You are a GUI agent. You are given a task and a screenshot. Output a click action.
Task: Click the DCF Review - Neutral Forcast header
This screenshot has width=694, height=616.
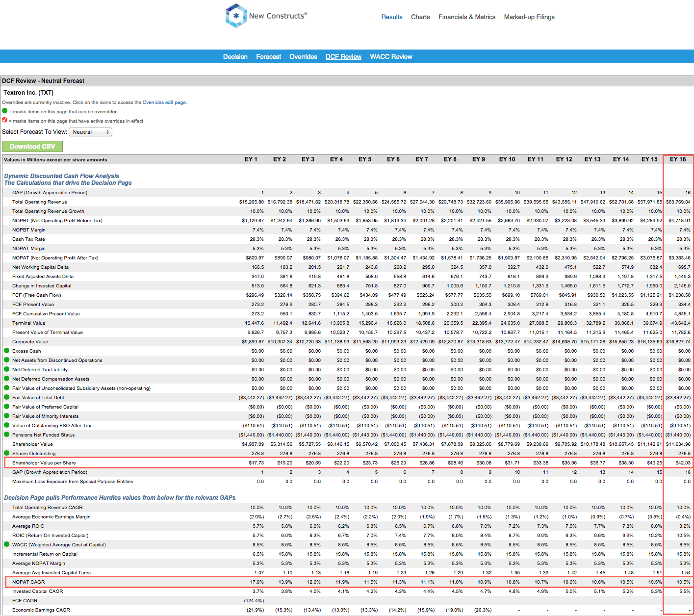click(43, 81)
